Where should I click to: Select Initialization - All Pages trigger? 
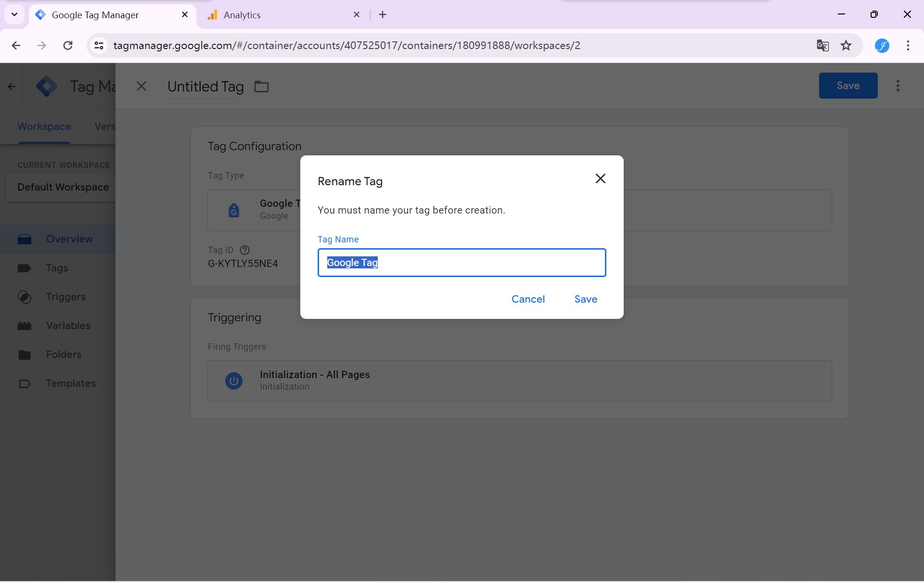tap(520, 381)
